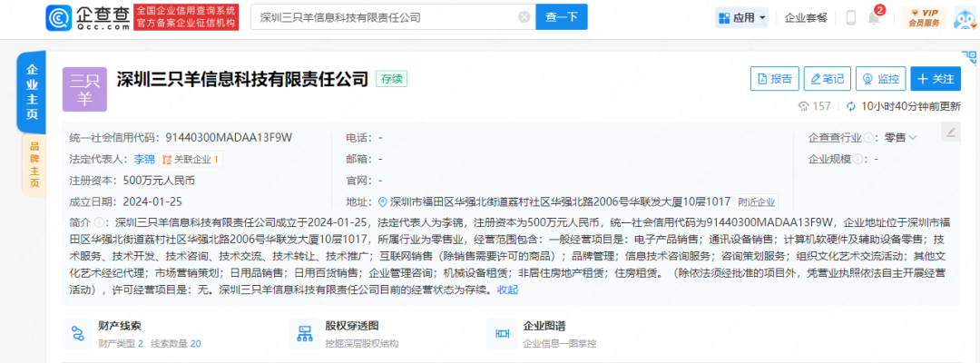This screenshot has height=363, width=980.
Task: Switch to the 品牌主页 side tab
Action: click(34, 165)
